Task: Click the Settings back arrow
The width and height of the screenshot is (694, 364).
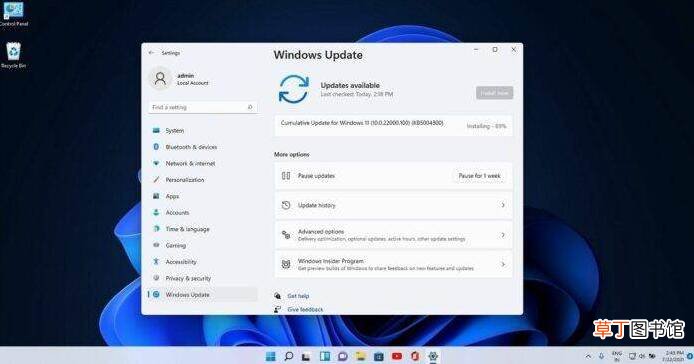Action: [x=151, y=53]
